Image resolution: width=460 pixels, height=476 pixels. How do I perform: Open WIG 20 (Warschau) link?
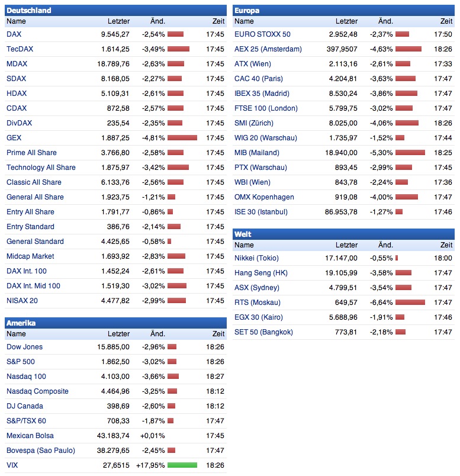click(266, 138)
